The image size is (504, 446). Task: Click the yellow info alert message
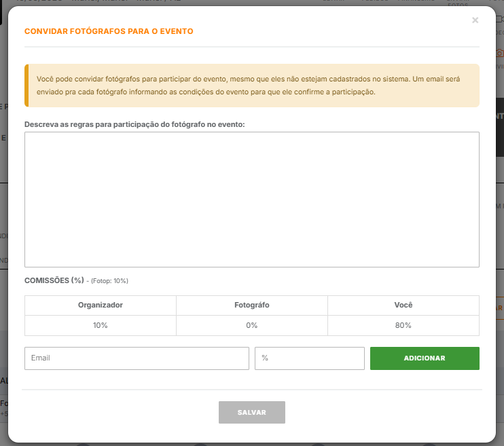(251, 86)
